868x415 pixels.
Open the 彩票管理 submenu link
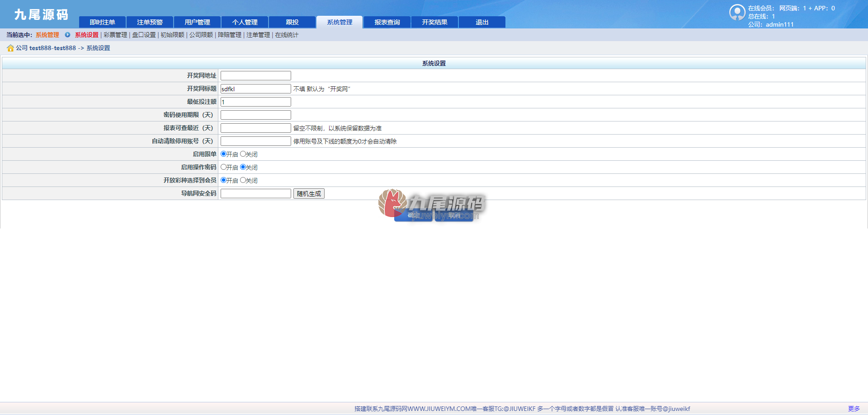(115, 35)
